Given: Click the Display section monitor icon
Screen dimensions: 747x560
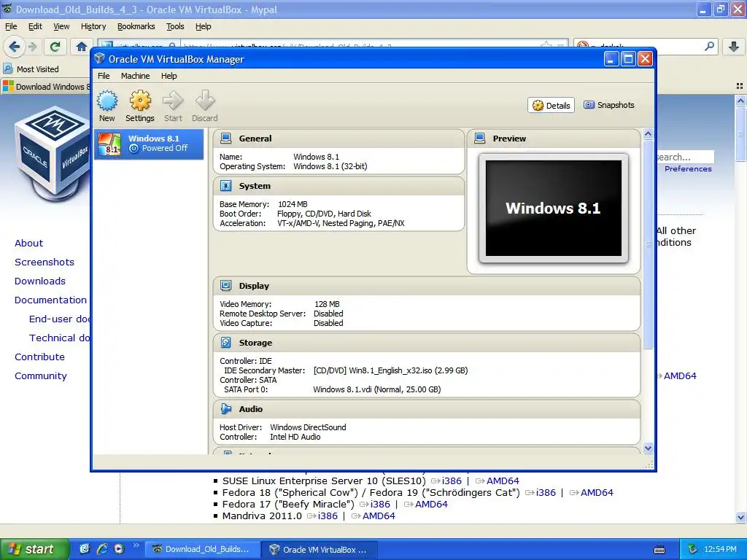Looking at the screenshot, I should [226, 286].
